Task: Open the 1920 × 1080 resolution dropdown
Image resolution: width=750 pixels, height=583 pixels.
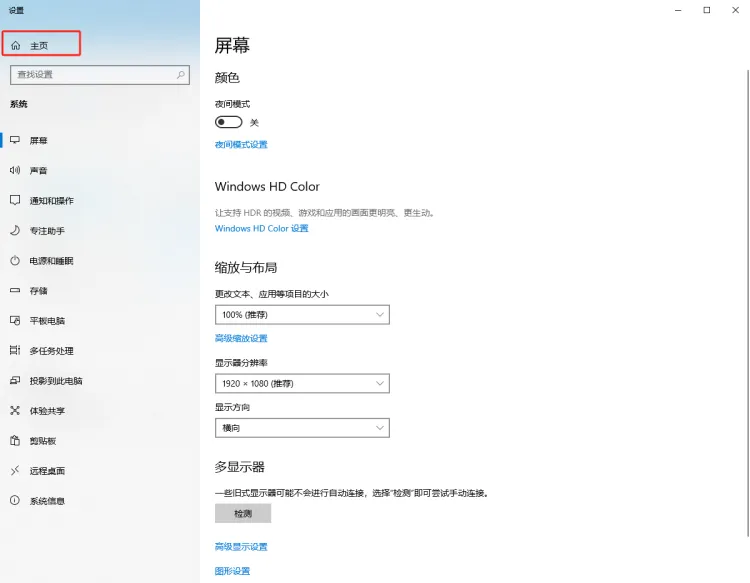Action: [302, 384]
